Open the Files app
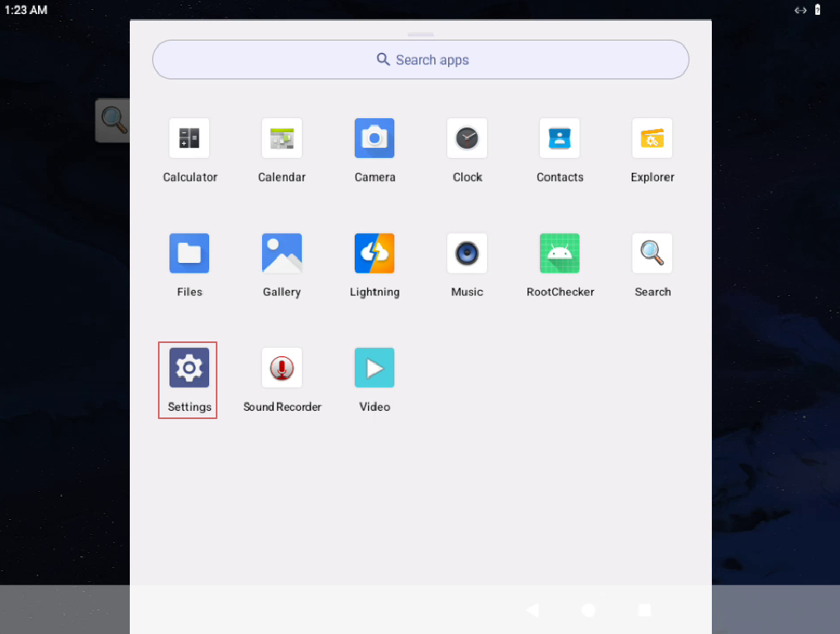The height and width of the screenshot is (634, 840). 189,254
